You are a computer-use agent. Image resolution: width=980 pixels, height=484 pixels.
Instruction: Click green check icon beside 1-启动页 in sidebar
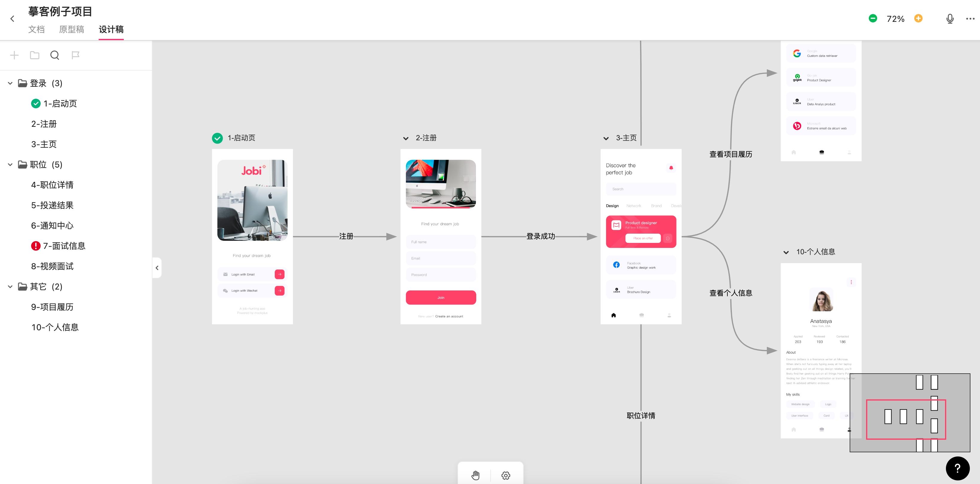36,104
